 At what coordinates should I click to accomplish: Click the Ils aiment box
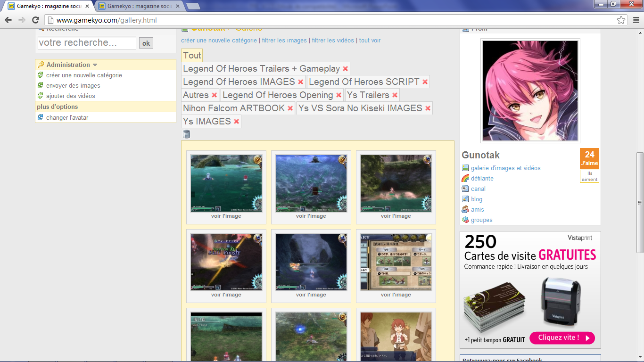click(589, 176)
